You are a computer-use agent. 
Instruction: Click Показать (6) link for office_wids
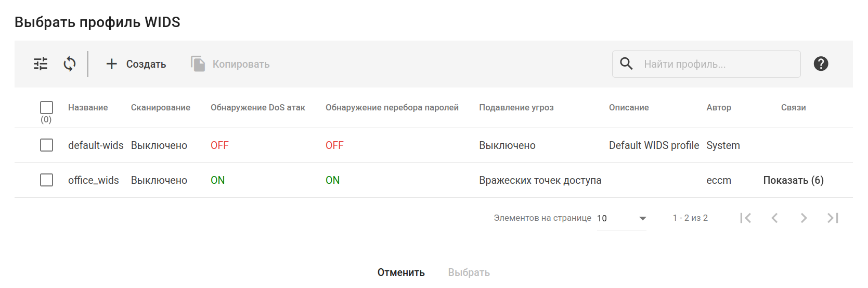point(793,180)
